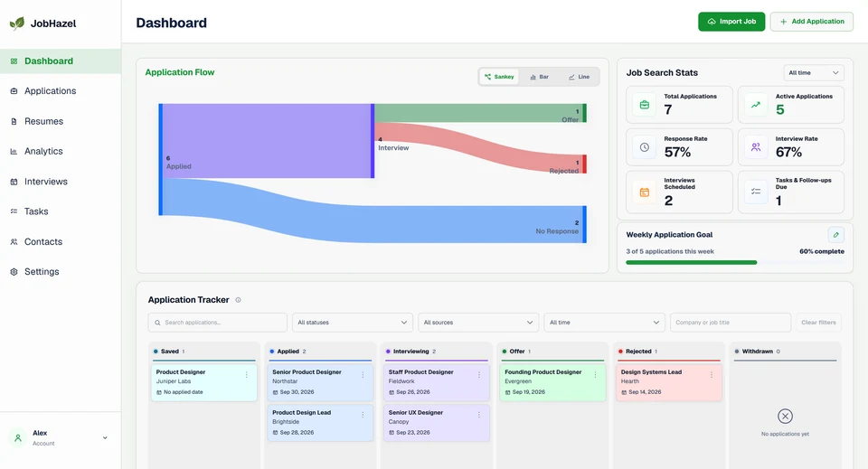Open options menu on Staff Product Designer card

479,375
